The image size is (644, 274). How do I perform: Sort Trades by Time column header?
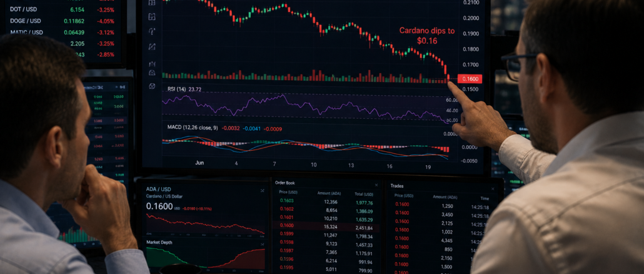(485, 198)
